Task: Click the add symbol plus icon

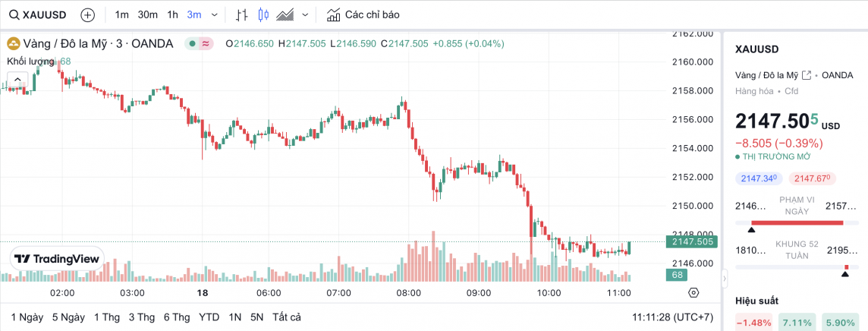Action: click(x=88, y=14)
